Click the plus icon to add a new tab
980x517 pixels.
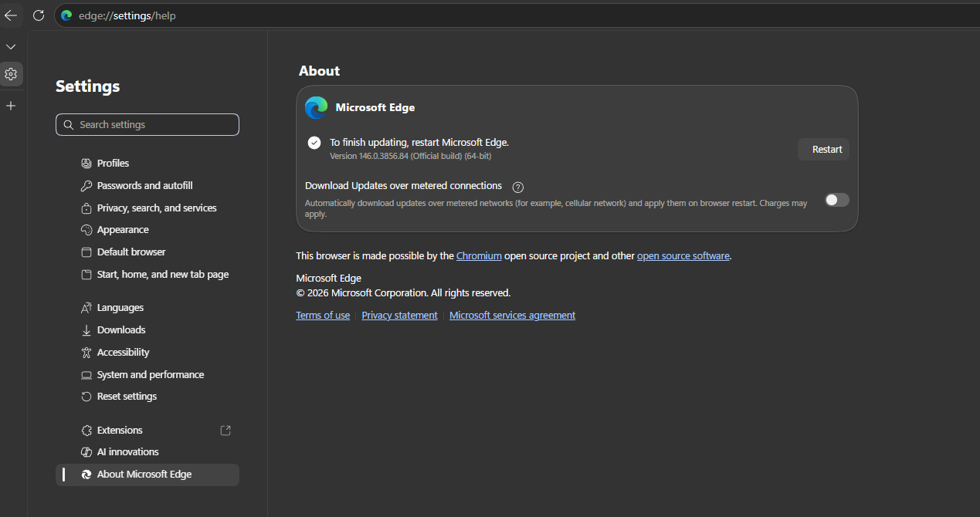coord(11,106)
